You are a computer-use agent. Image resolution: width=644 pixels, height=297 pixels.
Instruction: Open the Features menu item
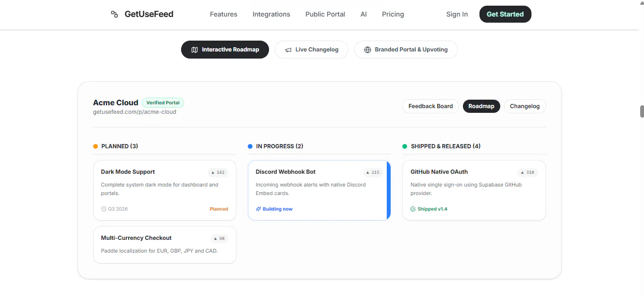tap(224, 14)
